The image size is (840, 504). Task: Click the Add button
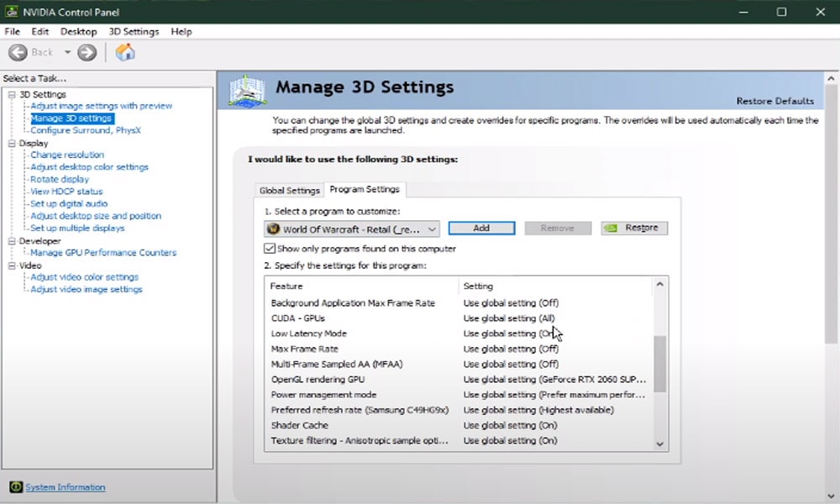pyautogui.click(x=481, y=228)
